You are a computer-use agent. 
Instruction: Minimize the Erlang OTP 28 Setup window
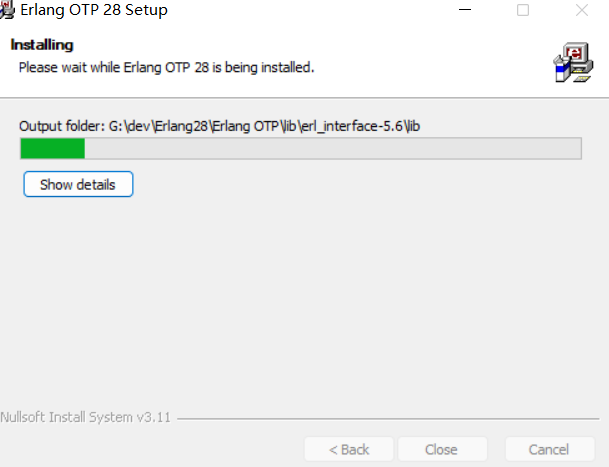pyautogui.click(x=465, y=10)
